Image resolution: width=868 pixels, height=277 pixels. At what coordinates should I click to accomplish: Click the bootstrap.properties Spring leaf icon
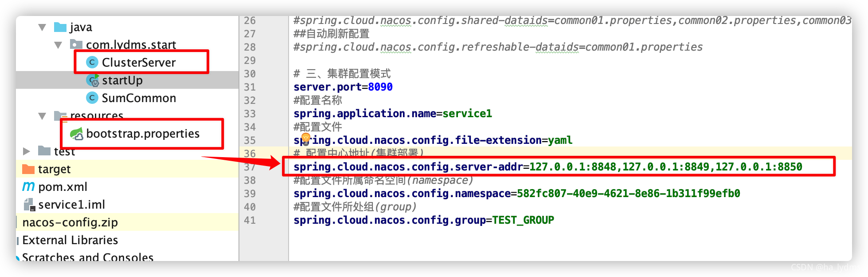tap(76, 134)
